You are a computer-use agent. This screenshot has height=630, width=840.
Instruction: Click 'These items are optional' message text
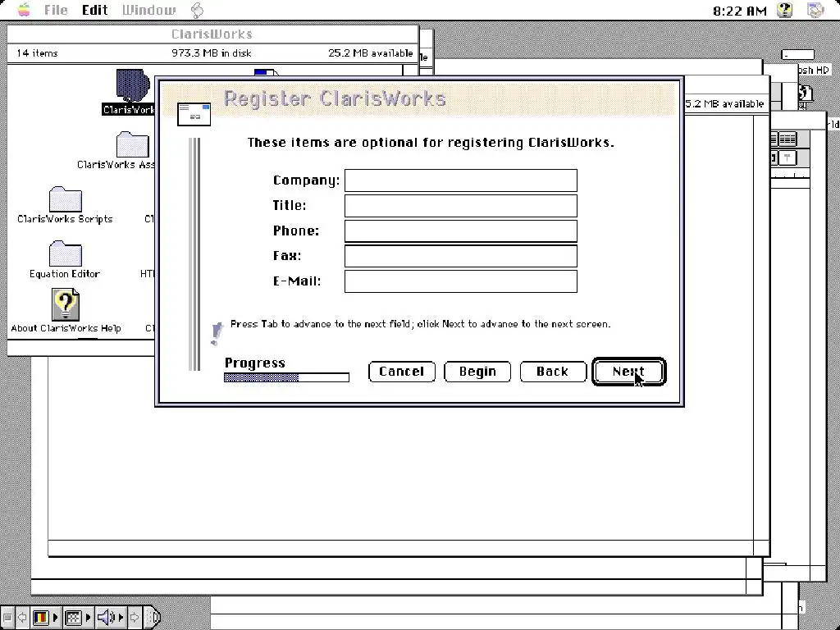(x=431, y=143)
